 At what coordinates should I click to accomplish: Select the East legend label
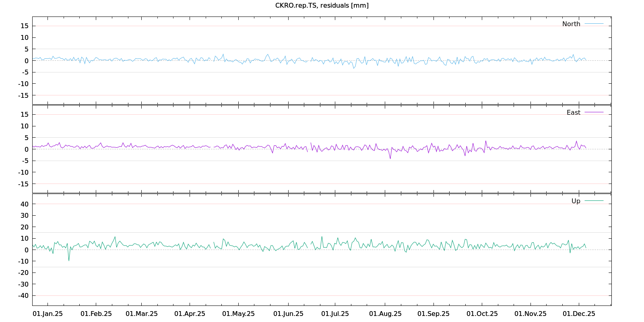click(573, 112)
